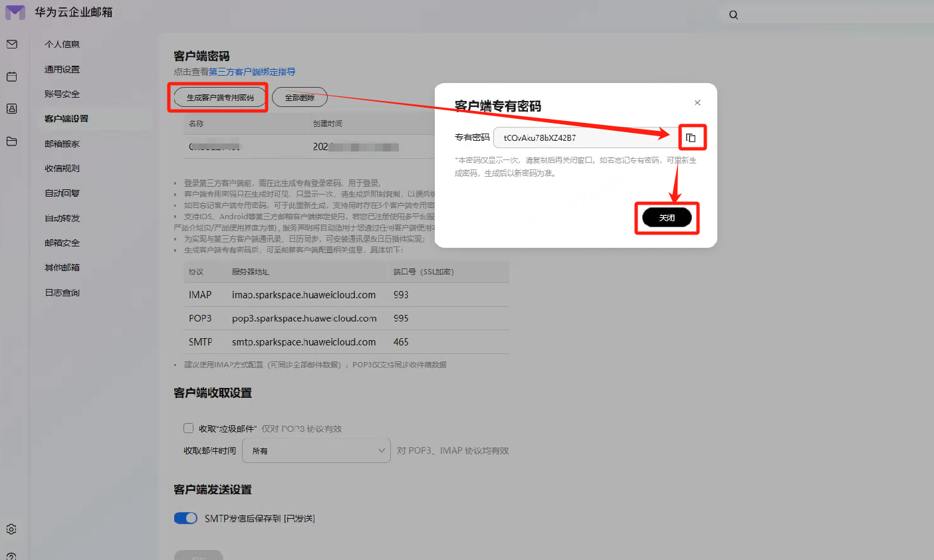Open the settings gear icon
Viewport: 934px width, 560px height.
click(x=11, y=529)
